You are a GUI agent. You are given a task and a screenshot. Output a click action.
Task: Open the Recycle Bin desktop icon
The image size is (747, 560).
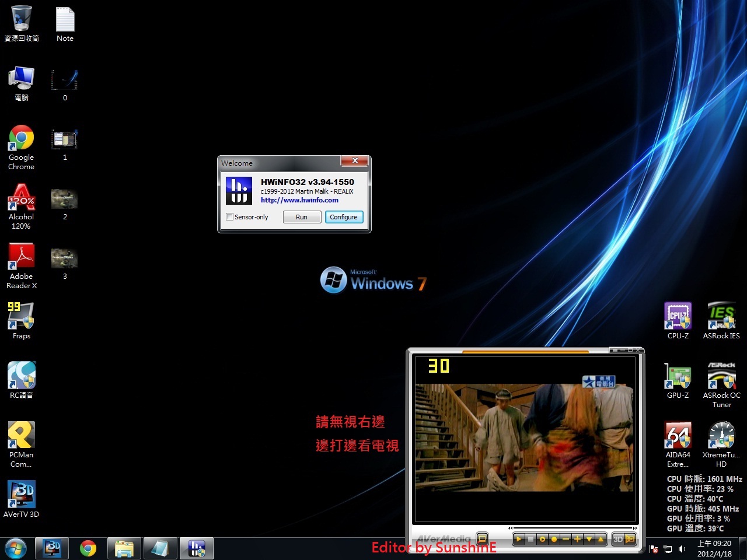coord(22,23)
